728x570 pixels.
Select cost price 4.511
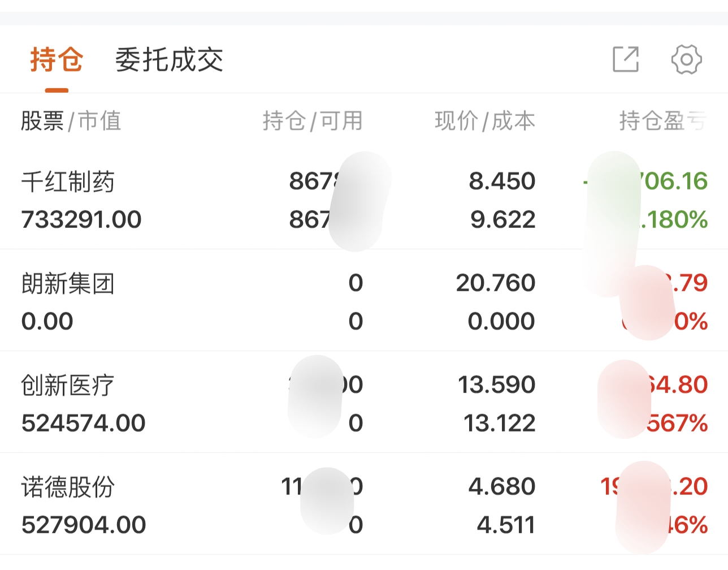pos(506,525)
